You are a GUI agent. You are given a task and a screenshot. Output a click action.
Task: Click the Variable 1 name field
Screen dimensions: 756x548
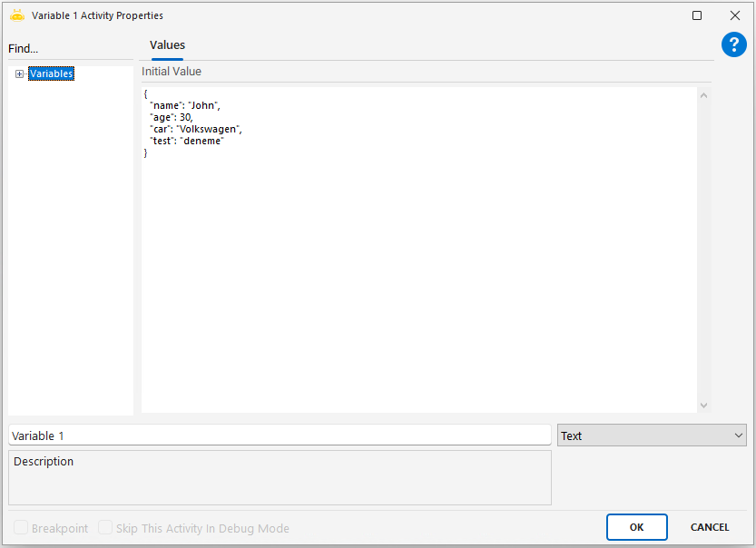pos(280,435)
